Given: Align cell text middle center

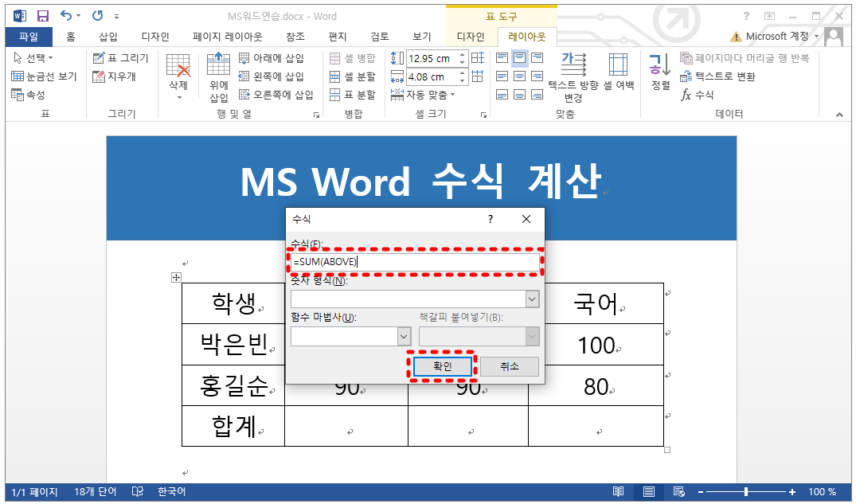Looking at the screenshot, I should (x=520, y=76).
